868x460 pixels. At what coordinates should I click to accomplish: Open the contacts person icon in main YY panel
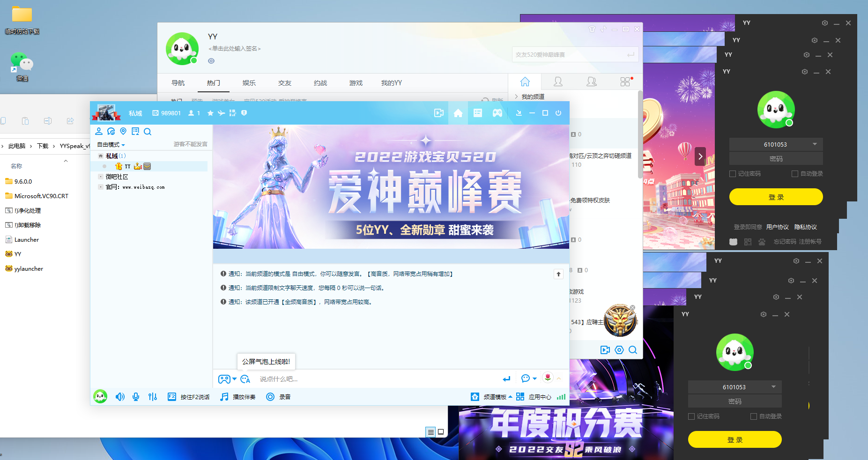558,82
